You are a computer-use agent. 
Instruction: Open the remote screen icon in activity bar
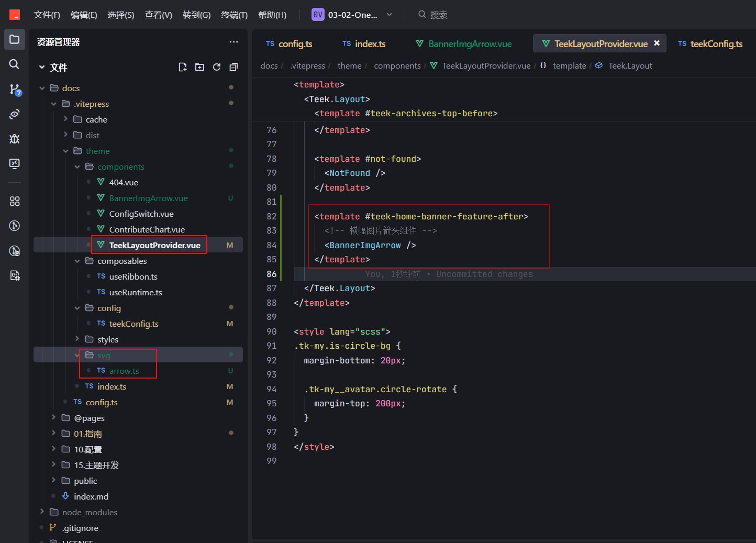[x=15, y=163]
